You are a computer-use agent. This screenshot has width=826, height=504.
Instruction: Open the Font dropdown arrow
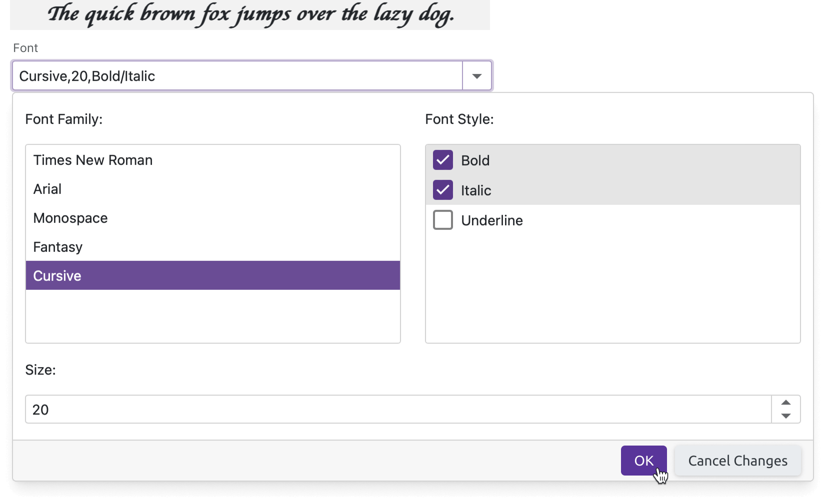[x=476, y=76]
